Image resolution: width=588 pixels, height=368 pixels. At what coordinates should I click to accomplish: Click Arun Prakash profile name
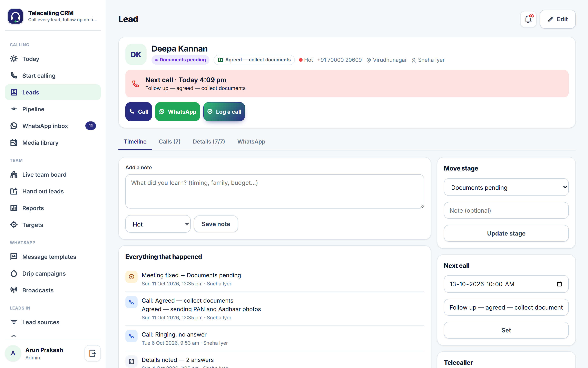(44, 350)
